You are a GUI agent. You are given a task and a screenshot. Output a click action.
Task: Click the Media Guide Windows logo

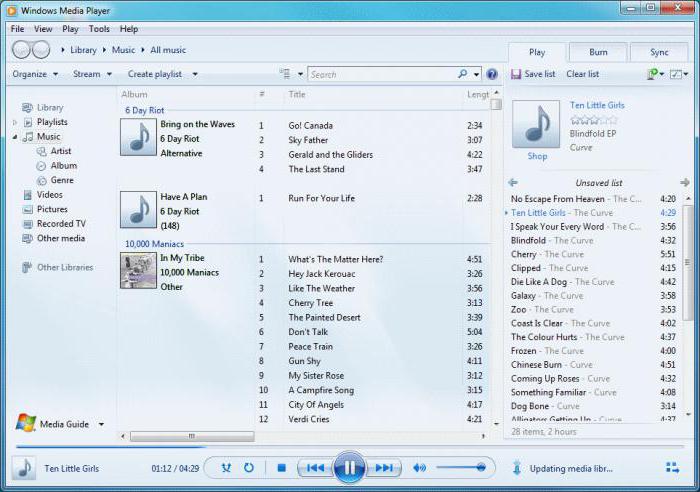[26, 423]
